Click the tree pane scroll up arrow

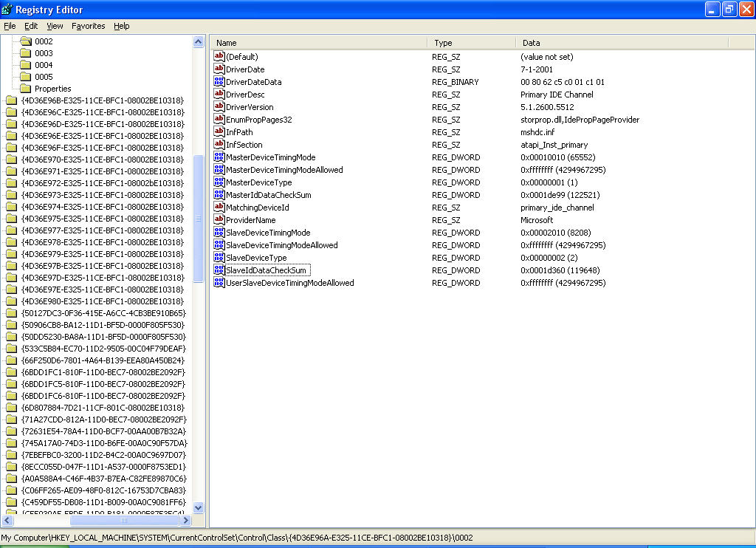(x=198, y=42)
